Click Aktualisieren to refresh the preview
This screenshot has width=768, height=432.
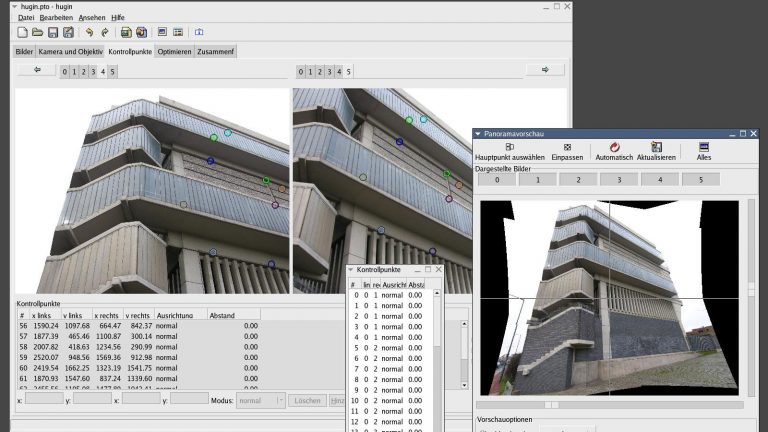[x=656, y=151]
